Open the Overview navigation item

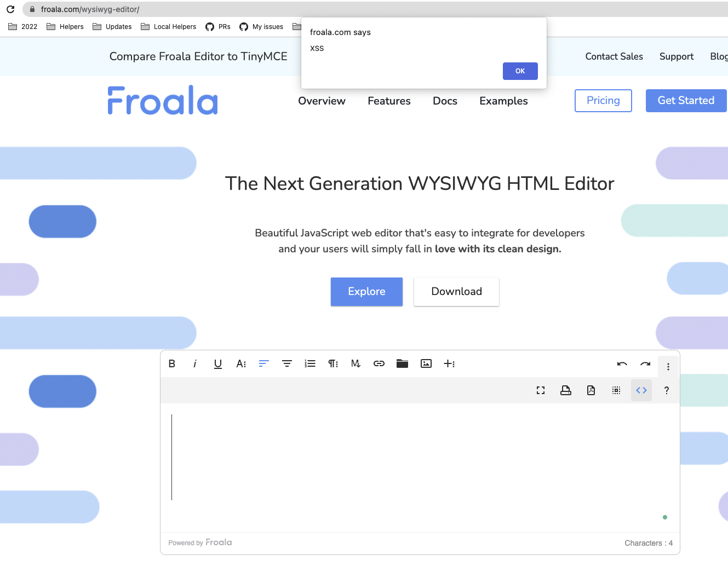[x=322, y=101]
